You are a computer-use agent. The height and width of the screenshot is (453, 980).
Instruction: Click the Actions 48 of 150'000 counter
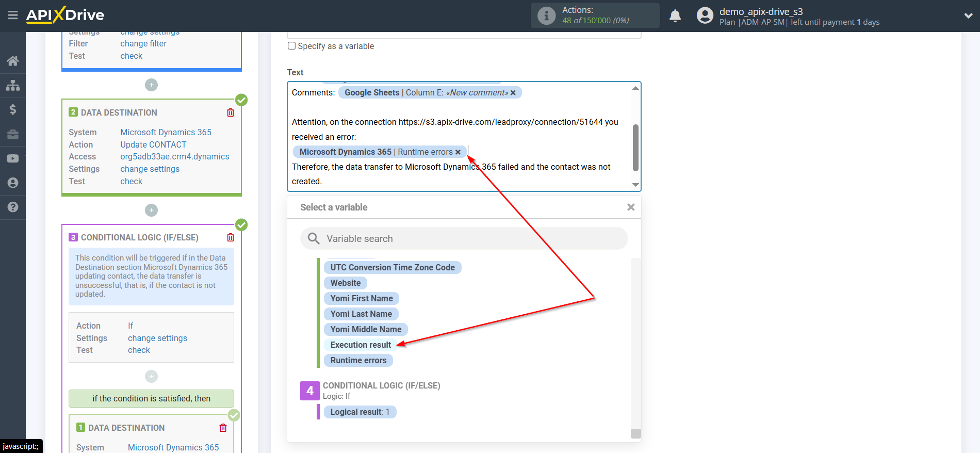pos(595,15)
